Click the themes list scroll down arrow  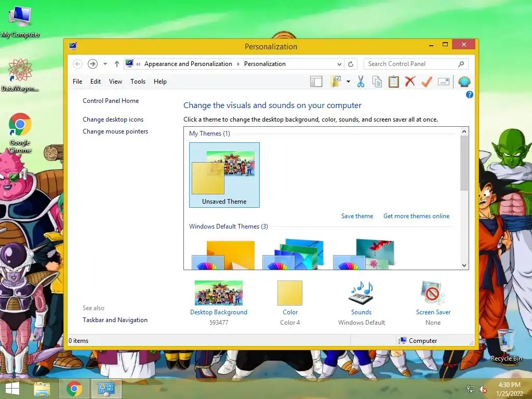[x=464, y=265]
